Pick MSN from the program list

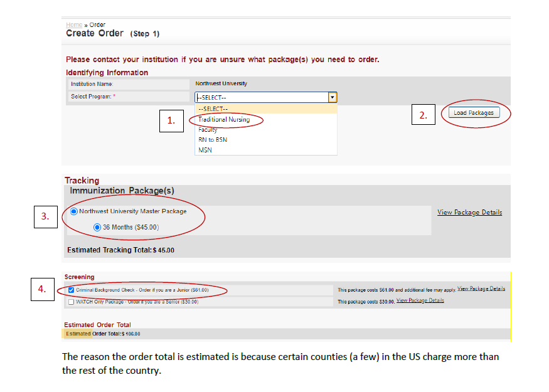tap(205, 150)
